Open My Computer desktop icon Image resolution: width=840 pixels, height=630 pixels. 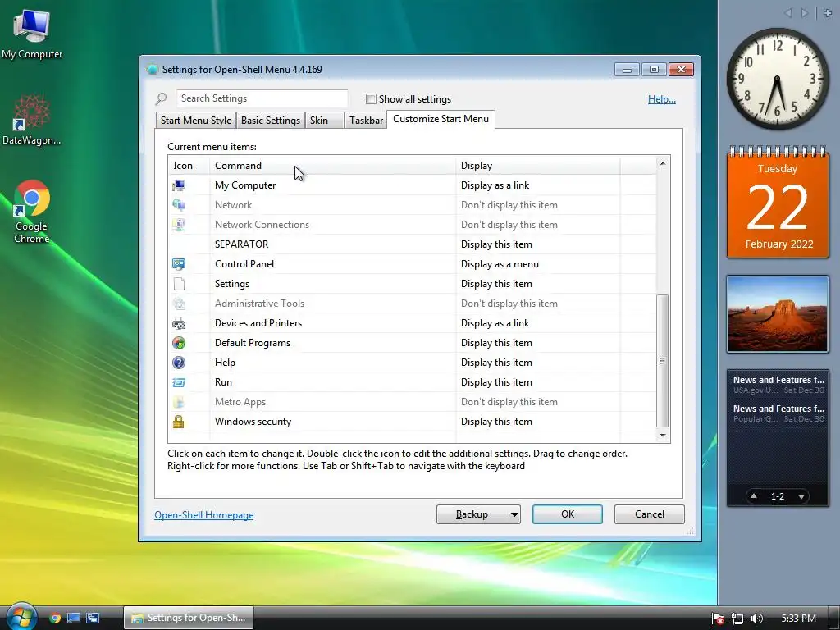pyautogui.click(x=32, y=34)
